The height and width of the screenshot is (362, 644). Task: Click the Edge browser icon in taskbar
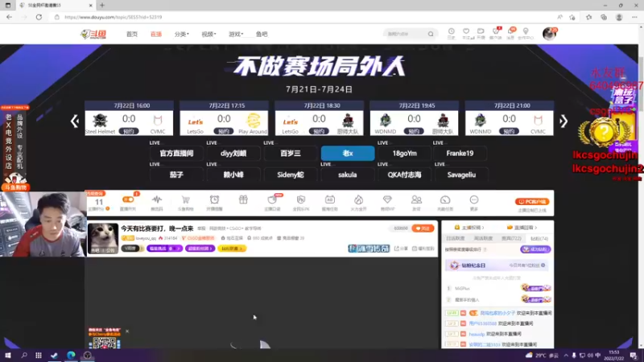pyautogui.click(x=71, y=356)
